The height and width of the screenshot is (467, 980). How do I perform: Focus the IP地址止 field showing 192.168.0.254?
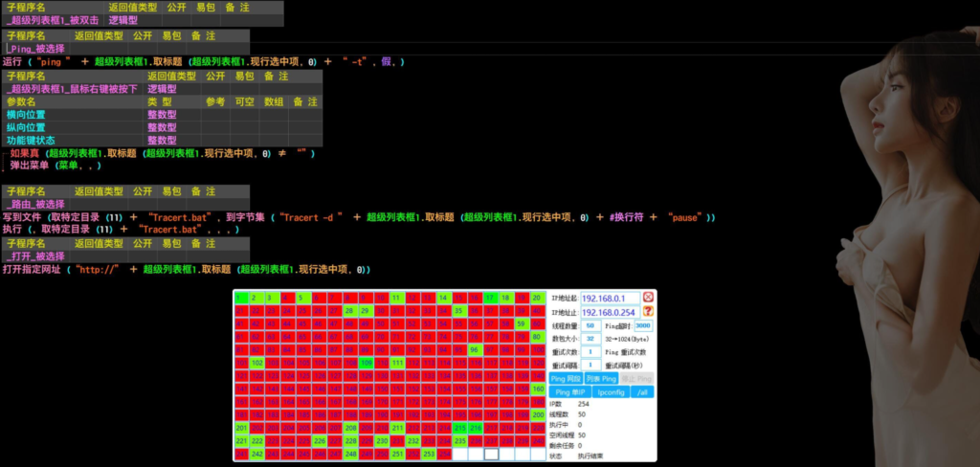click(610, 312)
